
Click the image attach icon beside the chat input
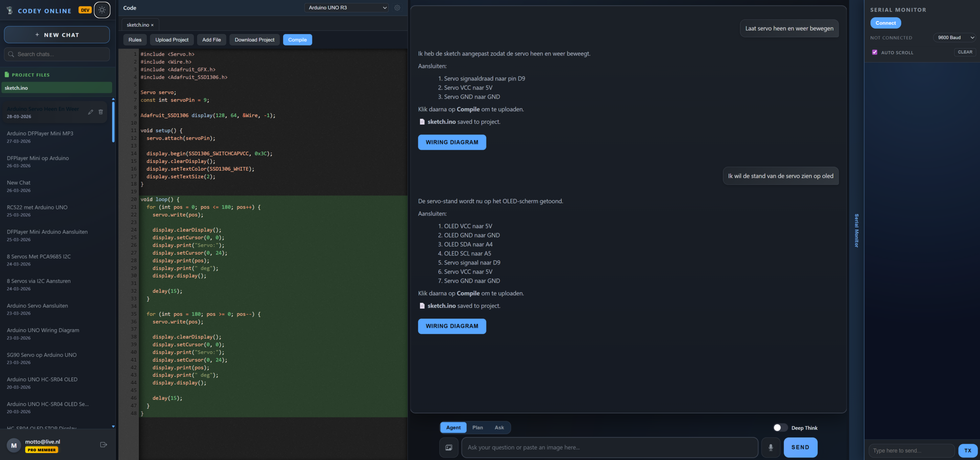point(448,448)
